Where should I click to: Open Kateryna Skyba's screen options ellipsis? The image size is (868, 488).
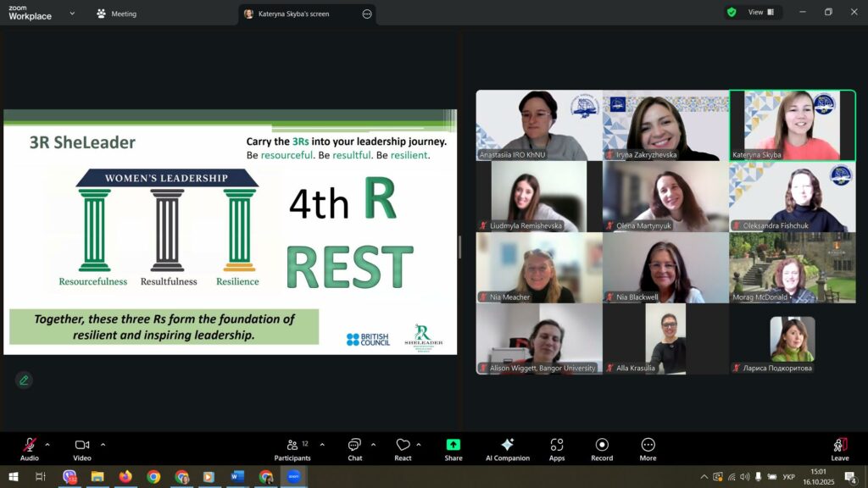click(367, 14)
